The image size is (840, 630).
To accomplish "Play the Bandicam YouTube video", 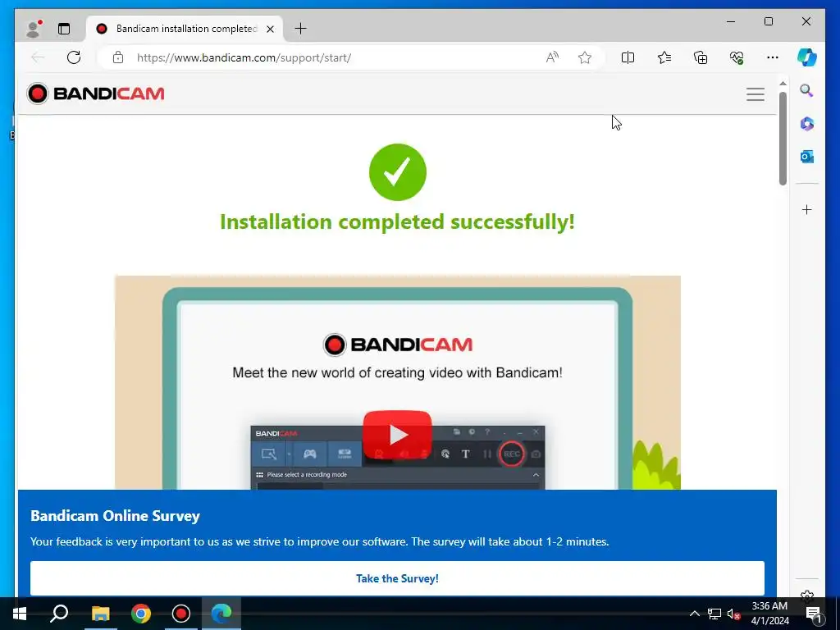I will pyautogui.click(x=398, y=435).
